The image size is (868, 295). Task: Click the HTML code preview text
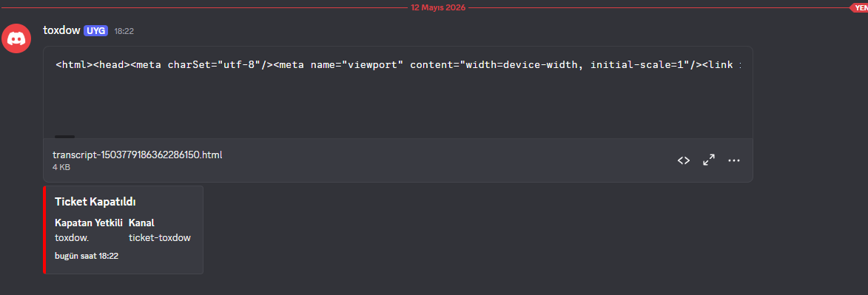(x=398, y=65)
